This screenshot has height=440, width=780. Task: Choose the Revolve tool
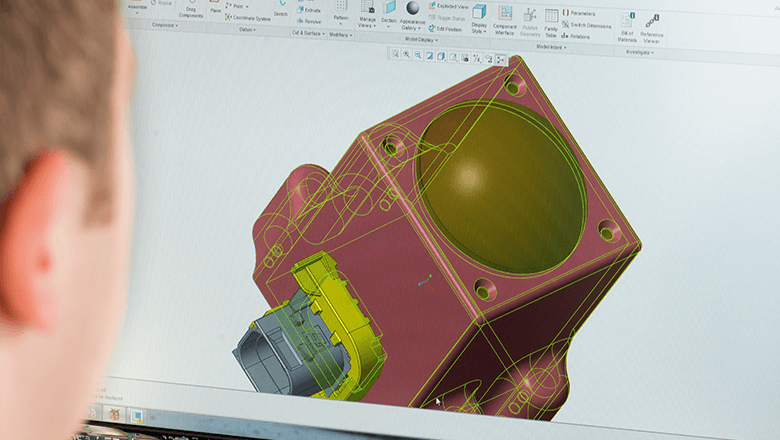[309, 21]
